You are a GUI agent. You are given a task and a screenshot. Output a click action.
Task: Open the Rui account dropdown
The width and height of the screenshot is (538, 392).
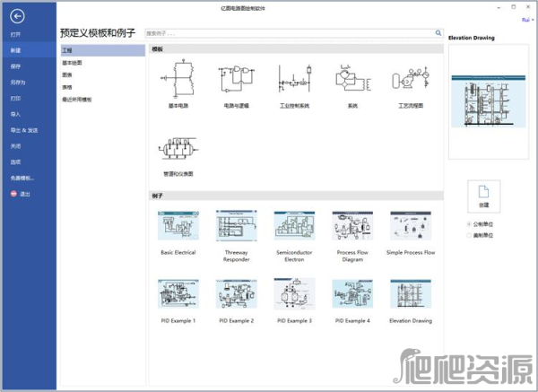[x=528, y=20]
